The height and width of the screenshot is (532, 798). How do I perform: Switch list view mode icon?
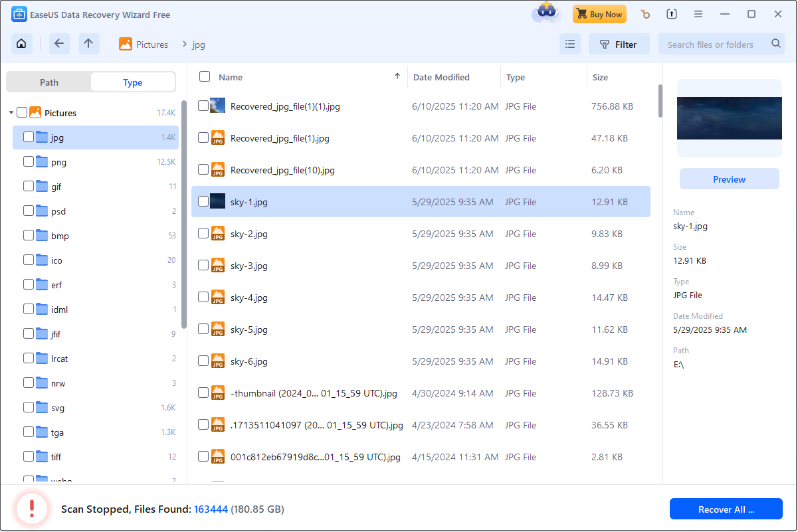click(570, 44)
